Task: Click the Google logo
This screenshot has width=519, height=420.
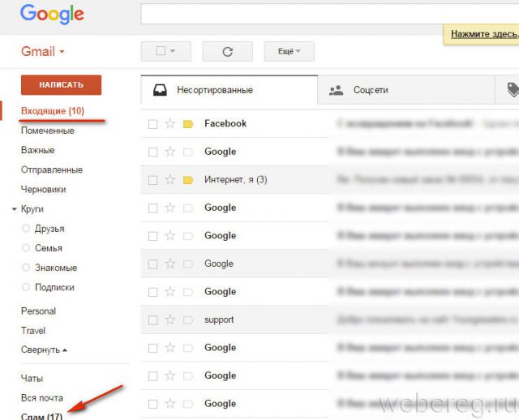Action: [x=52, y=15]
